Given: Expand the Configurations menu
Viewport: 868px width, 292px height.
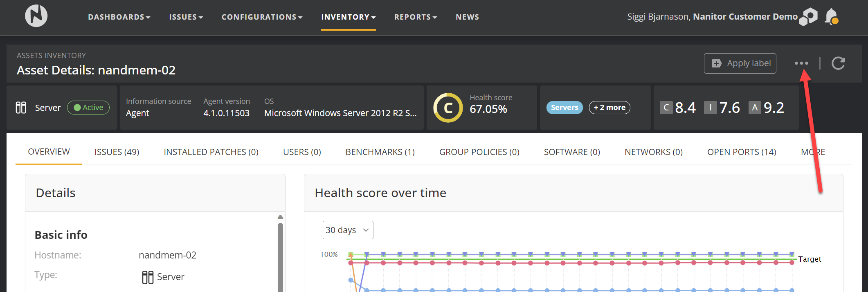Looking at the screenshot, I should coord(262,17).
